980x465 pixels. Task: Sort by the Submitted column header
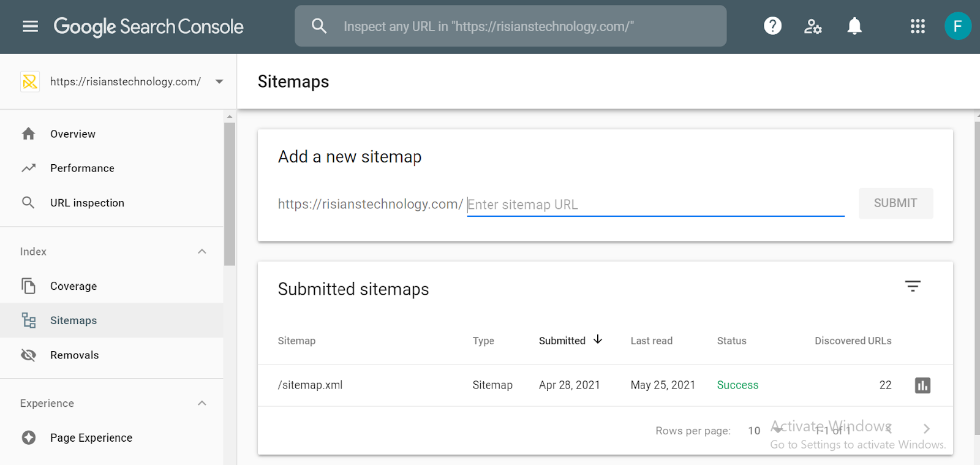pyautogui.click(x=562, y=341)
